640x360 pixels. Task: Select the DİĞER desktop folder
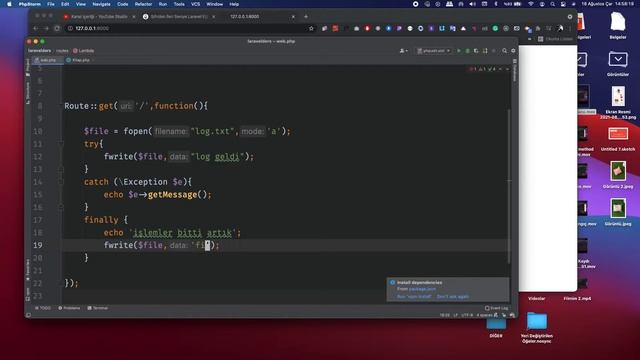(x=496, y=329)
